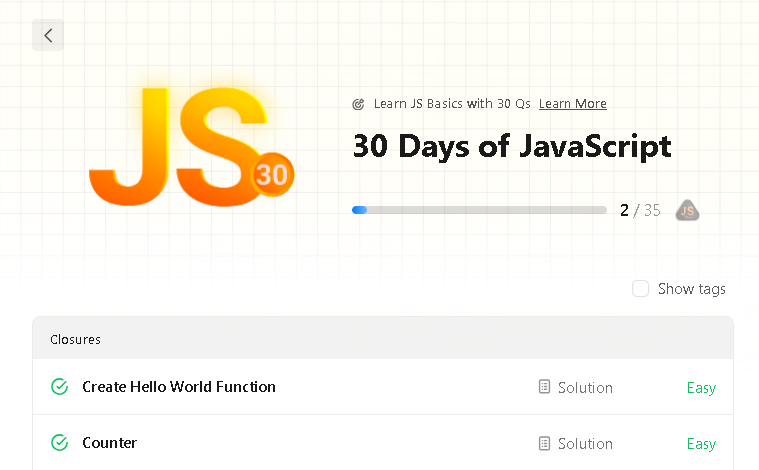Open the Counter problem
Image resolution: width=759 pixels, height=470 pixels.
point(109,442)
